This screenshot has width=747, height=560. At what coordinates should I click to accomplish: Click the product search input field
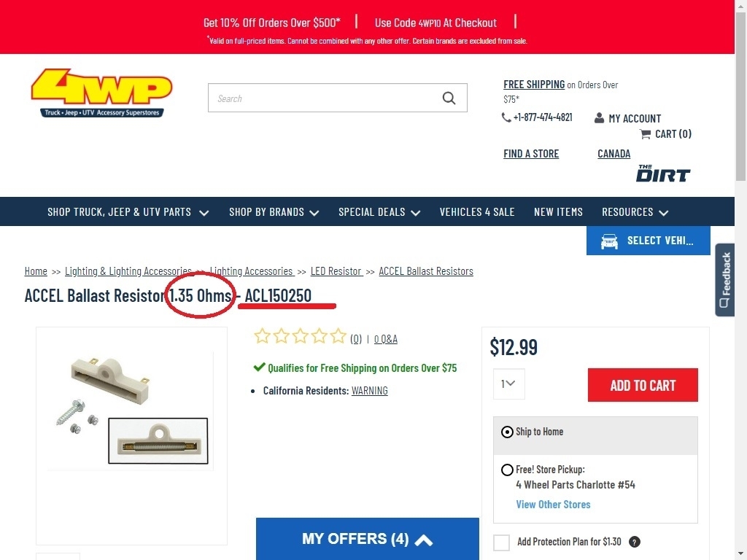coord(325,98)
